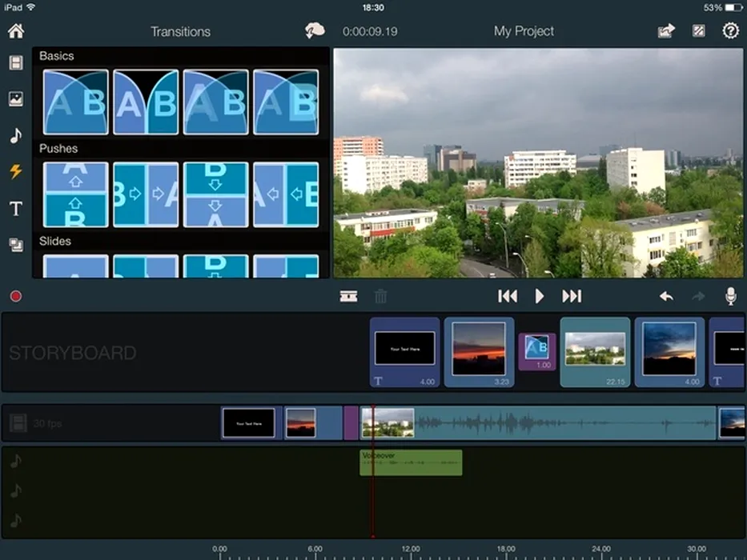Tap the 18:30 clock in the status bar
Viewport: 747px width, 560px height.
[373, 8]
